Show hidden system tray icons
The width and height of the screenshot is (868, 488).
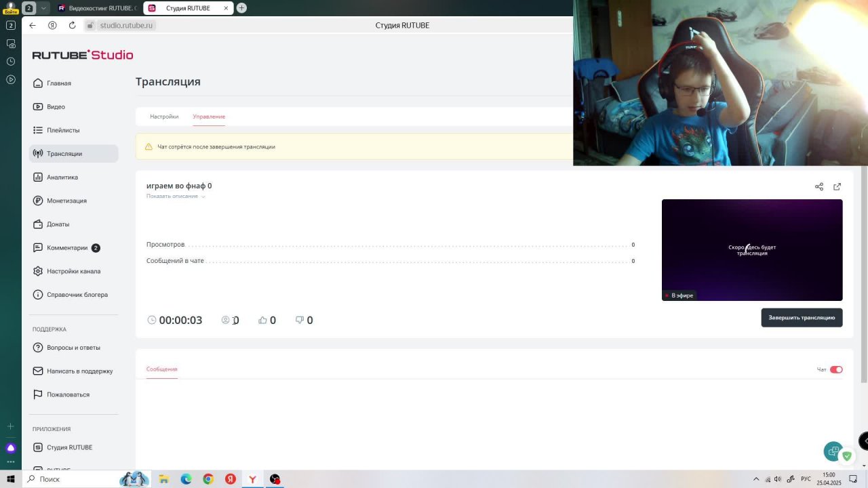(x=756, y=479)
